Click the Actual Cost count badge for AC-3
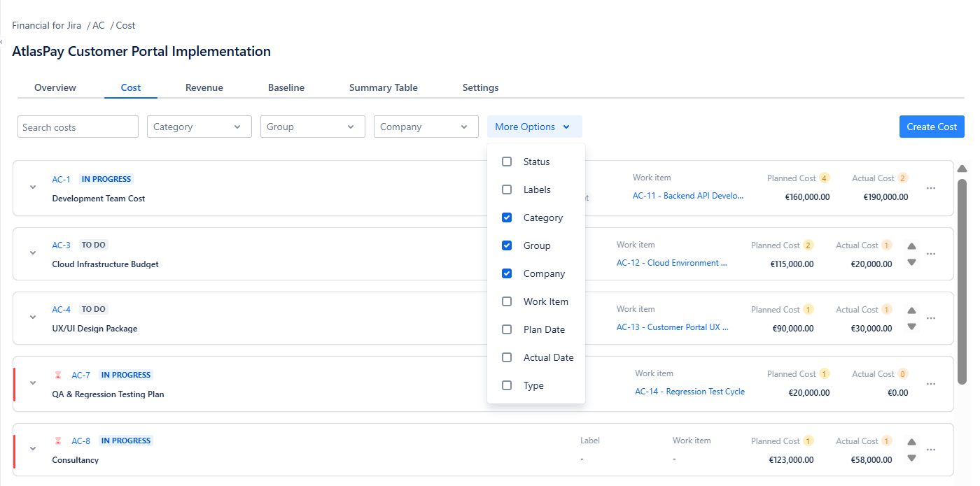The height and width of the screenshot is (486, 980). (887, 245)
